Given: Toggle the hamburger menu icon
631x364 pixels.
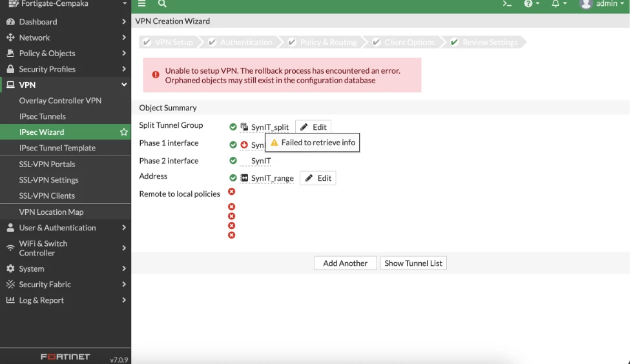Looking at the screenshot, I should pos(141,4).
